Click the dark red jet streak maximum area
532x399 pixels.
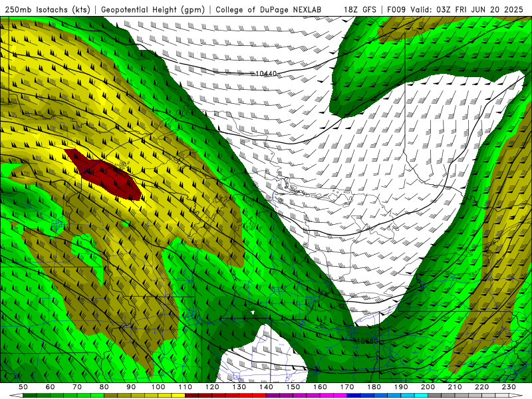coord(104,175)
